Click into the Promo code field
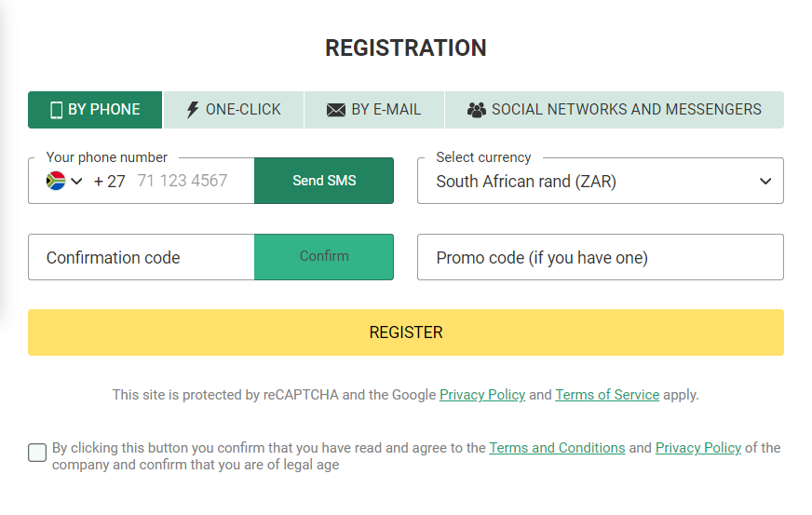The image size is (812, 515). tap(600, 258)
